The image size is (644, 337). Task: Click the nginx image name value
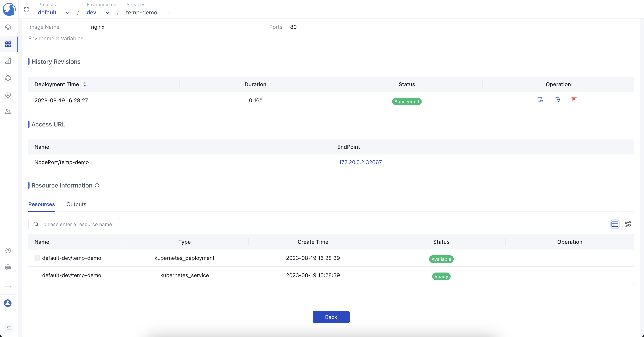click(x=98, y=27)
